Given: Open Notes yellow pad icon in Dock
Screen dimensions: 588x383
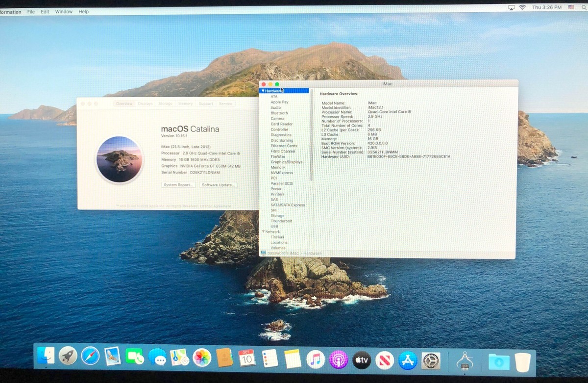Looking at the screenshot, I should point(293,359).
